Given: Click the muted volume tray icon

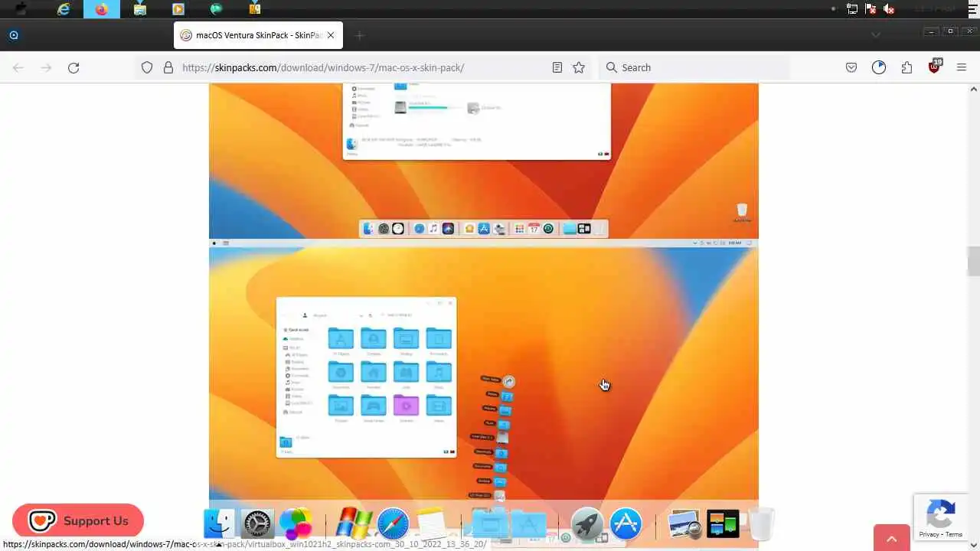Looking at the screenshot, I should 889,9.
